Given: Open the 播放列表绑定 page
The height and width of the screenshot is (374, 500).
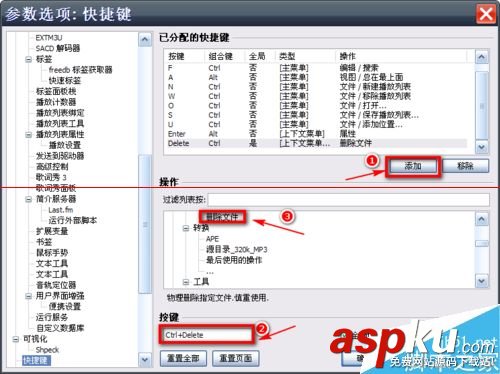Looking at the screenshot, I should (x=60, y=113).
